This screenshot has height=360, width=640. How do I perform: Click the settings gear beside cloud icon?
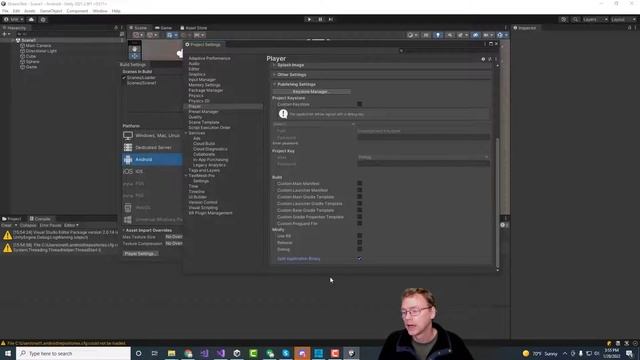43,19
